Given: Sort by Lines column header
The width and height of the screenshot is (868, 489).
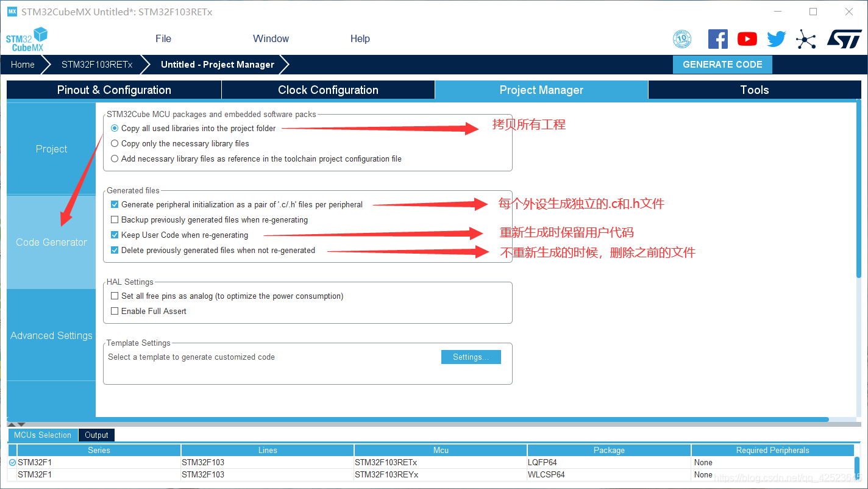Looking at the screenshot, I should click(268, 451).
